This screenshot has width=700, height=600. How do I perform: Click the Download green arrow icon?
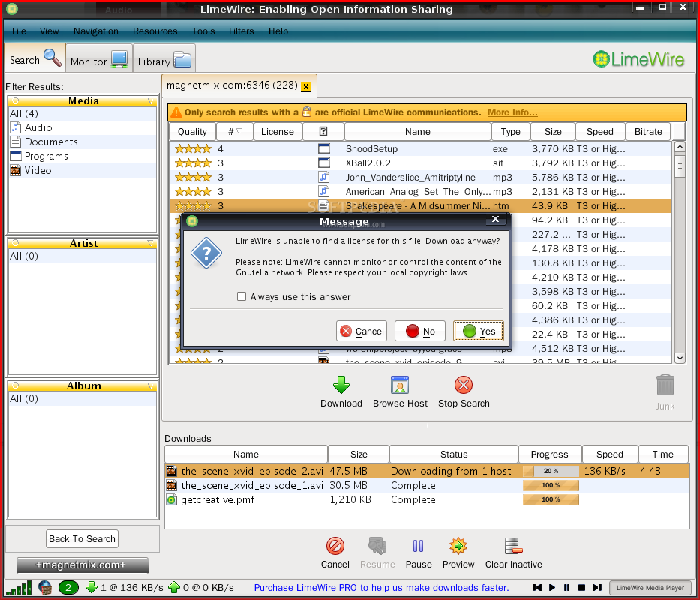point(341,385)
